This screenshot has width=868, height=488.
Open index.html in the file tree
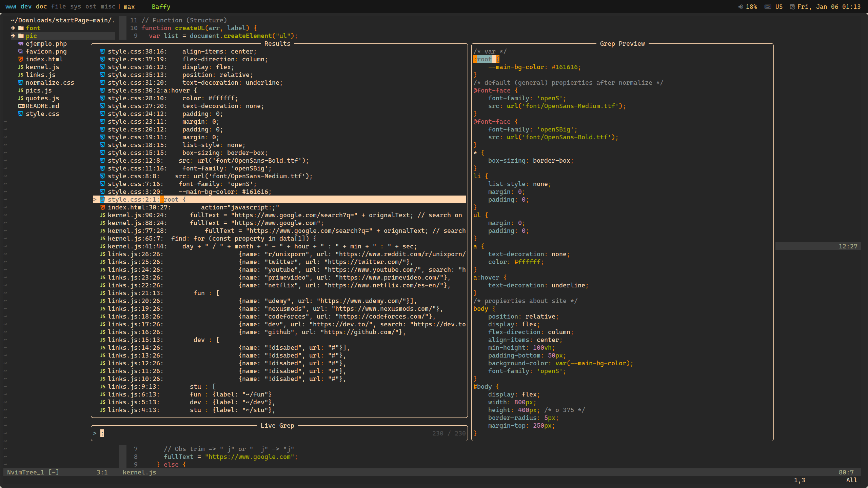pos(44,59)
